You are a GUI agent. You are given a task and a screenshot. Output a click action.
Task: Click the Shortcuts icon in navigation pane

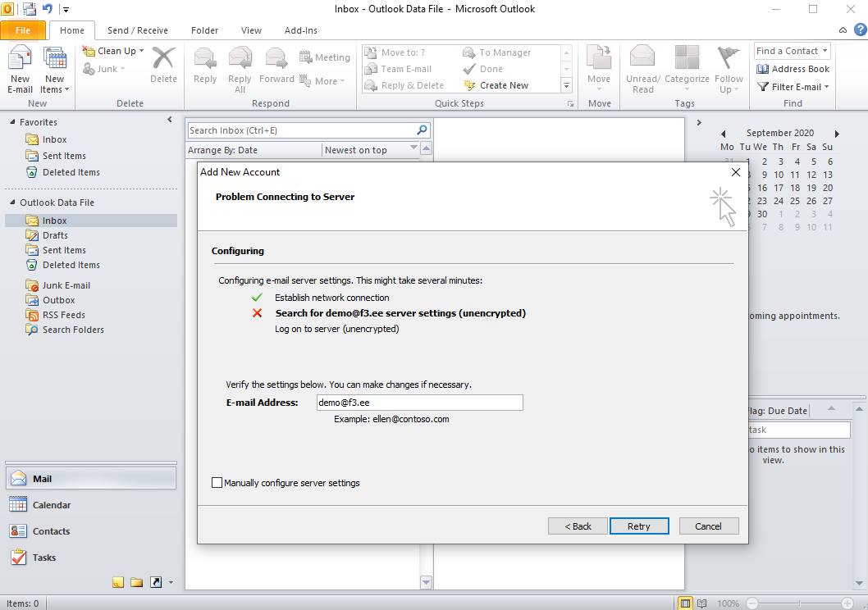click(156, 582)
